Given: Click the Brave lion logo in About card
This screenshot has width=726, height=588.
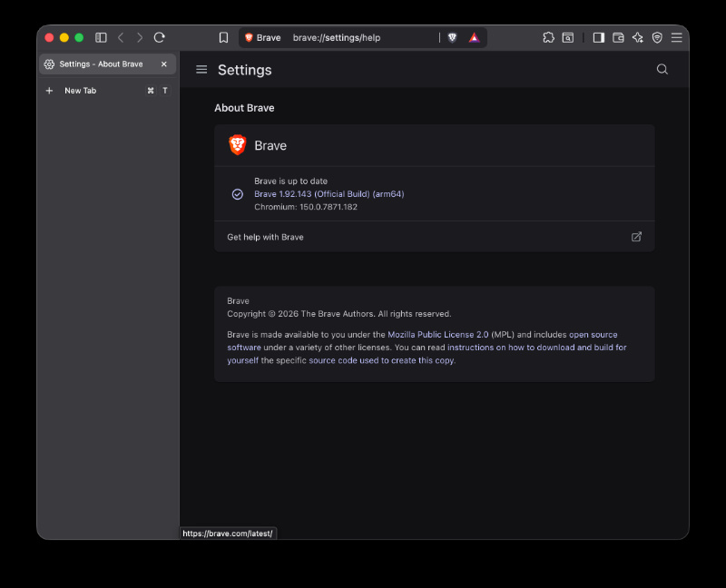Looking at the screenshot, I should click(238, 145).
